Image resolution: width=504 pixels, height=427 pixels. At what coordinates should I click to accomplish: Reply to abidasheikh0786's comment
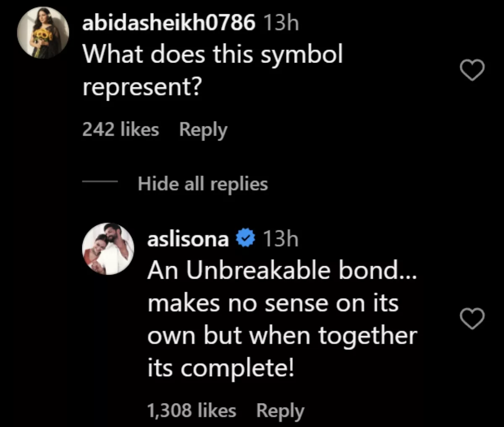pos(203,130)
